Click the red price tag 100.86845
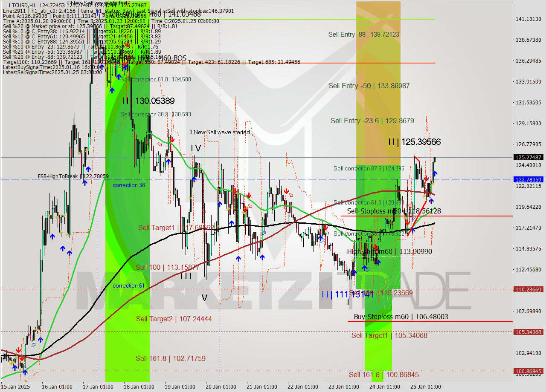Screen dimensions: 546x392 pos(529,371)
